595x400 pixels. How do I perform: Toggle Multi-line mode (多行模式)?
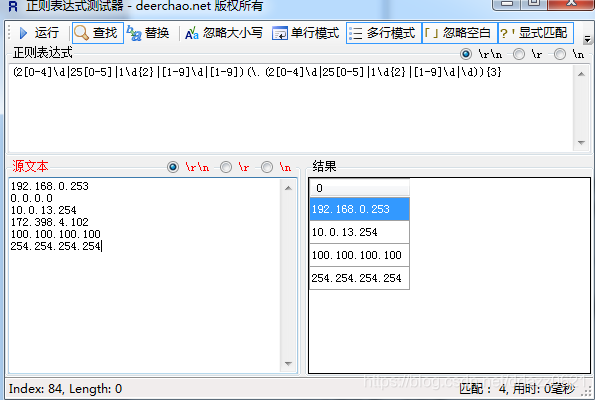383,33
